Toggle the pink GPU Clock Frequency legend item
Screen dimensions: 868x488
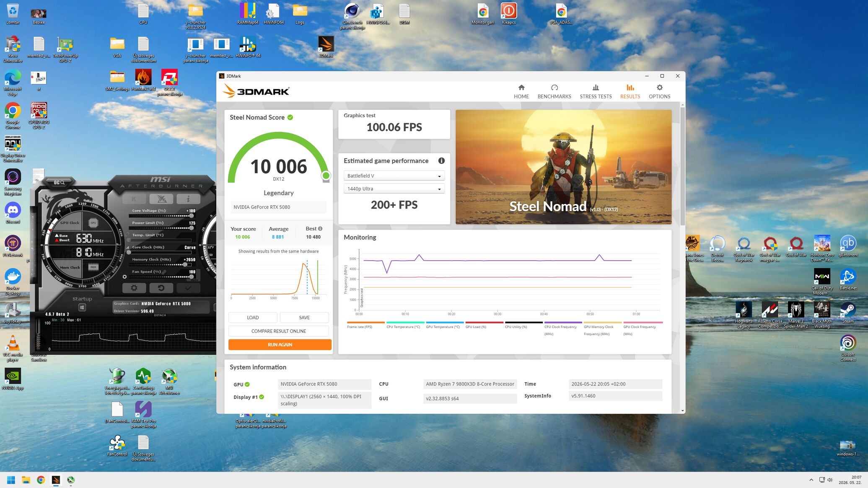point(643,329)
